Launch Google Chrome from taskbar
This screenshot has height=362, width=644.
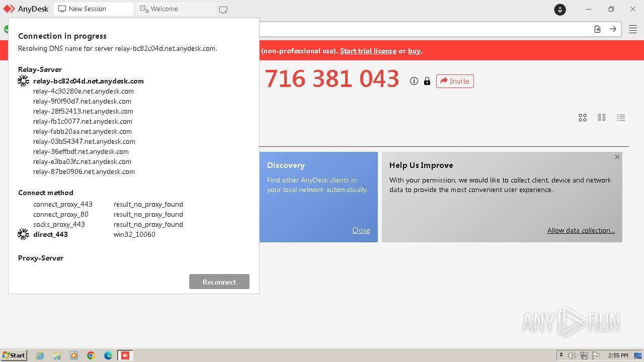point(91,355)
